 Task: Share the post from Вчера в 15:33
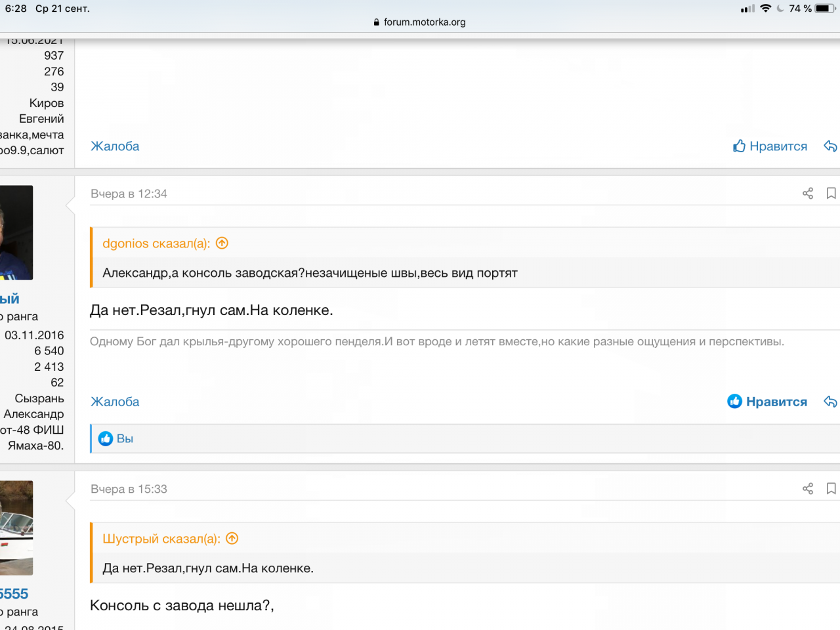[808, 489]
